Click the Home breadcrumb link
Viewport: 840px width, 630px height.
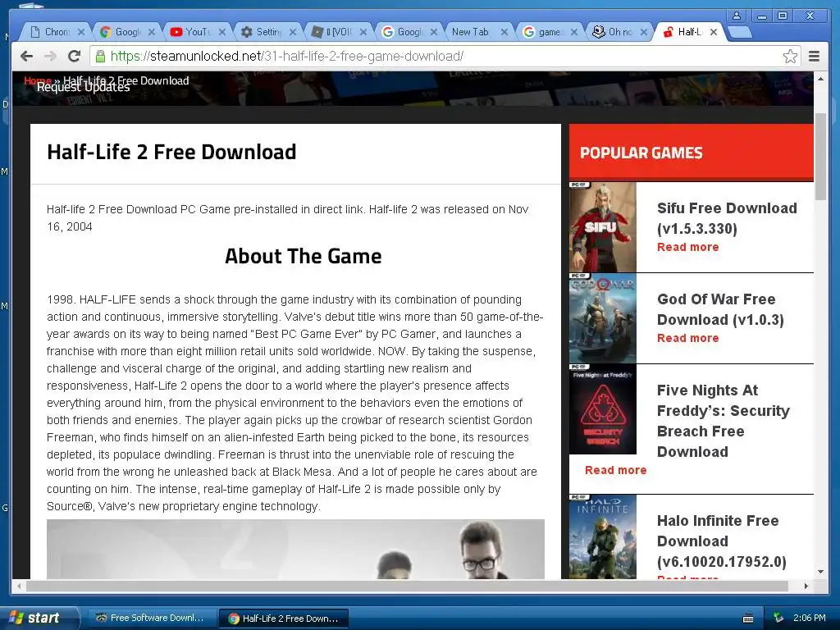tap(38, 81)
